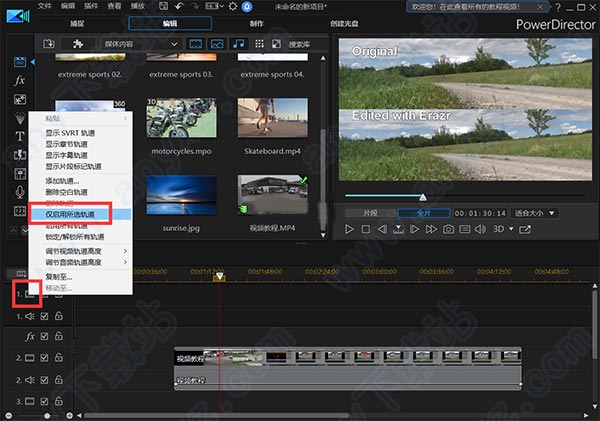Toggle the audio filter music note icon
The width and height of the screenshot is (600, 421).
tap(239, 44)
